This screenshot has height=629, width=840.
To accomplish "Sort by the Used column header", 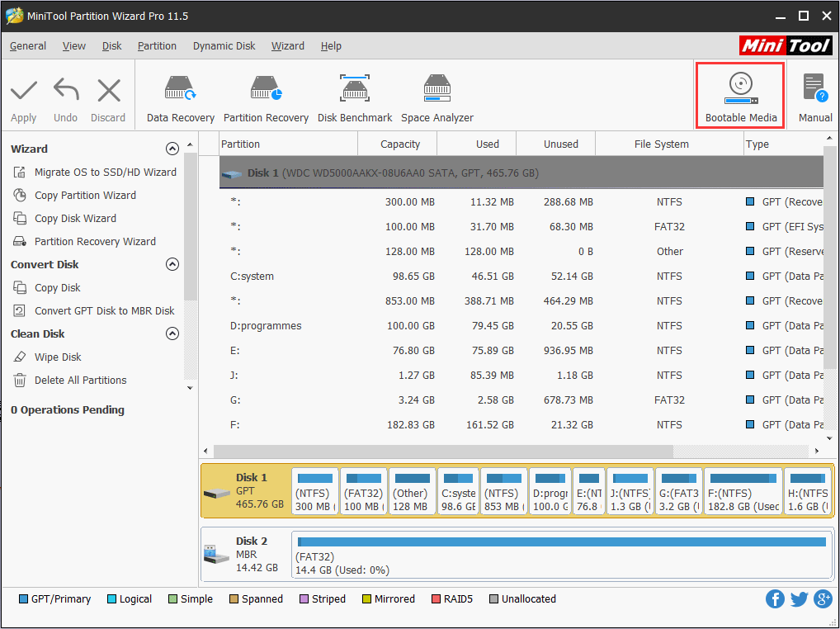I will tap(477, 144).
